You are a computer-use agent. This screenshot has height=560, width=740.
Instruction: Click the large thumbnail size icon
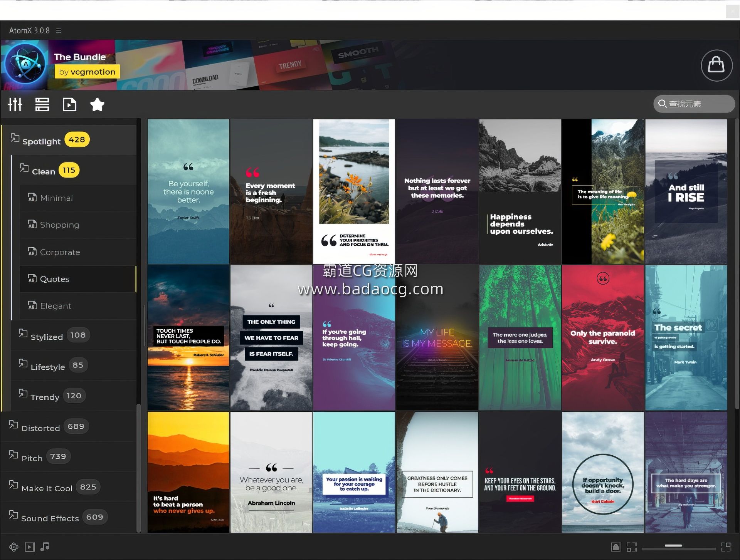pos(726,547)
